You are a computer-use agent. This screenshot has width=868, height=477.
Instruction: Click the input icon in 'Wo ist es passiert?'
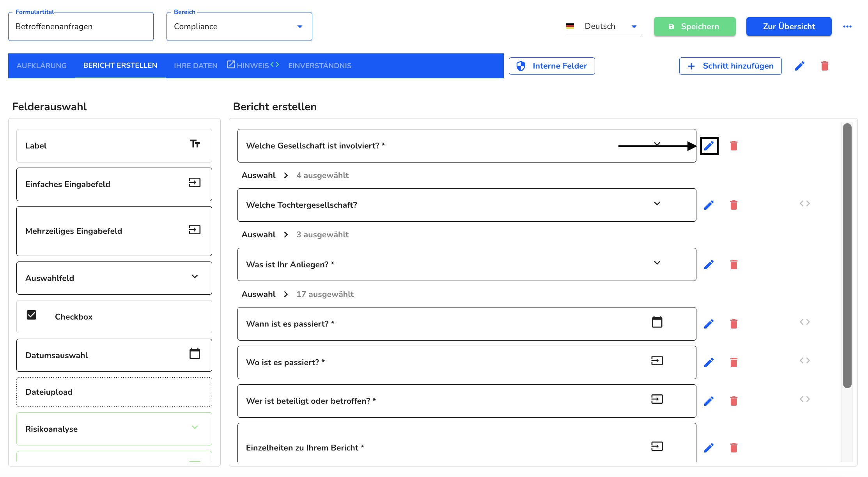(x=657, y=360)
